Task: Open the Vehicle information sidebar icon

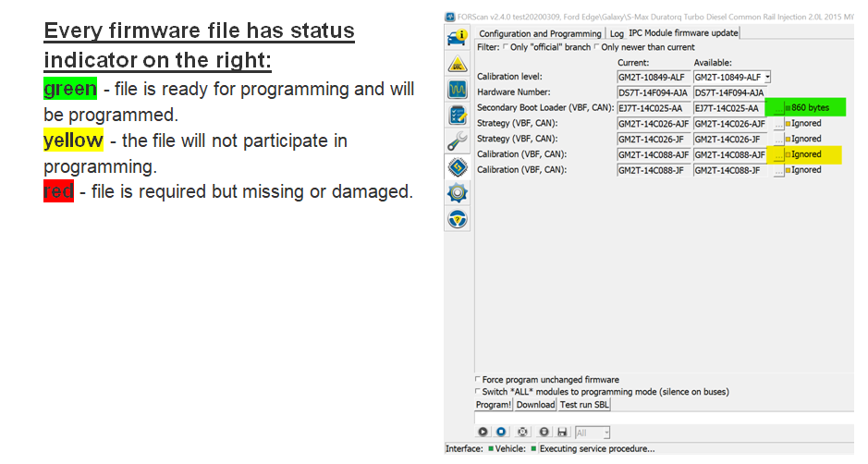Action: pos(458,38)
